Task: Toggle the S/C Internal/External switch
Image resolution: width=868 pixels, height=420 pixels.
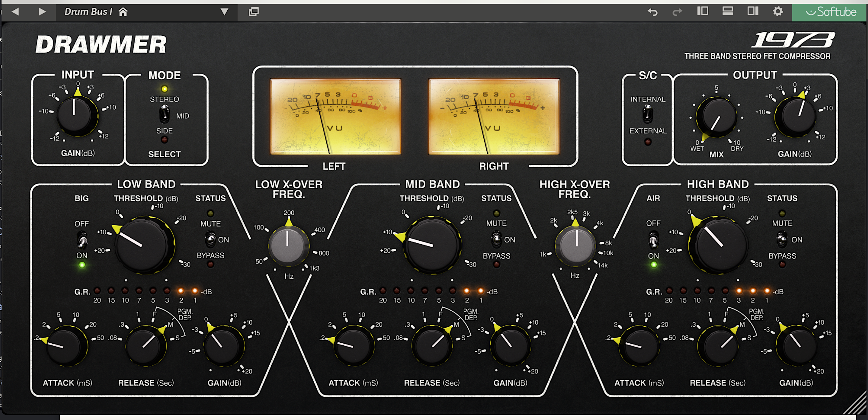Action: click(x=648, y=114)
